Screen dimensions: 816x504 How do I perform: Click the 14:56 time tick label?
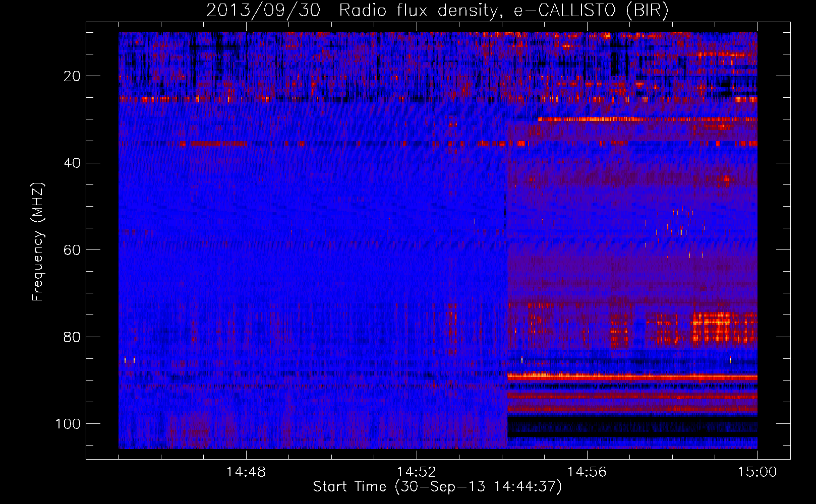pyautogui.click(x=587, y=472)
